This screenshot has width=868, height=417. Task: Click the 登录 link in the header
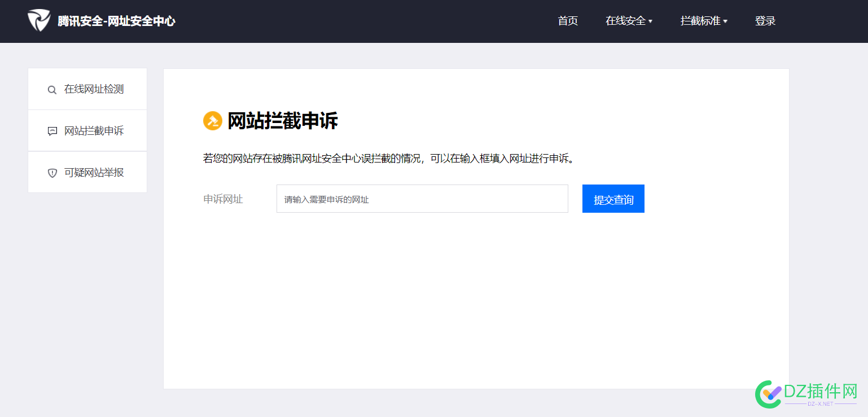pos(765,21)
